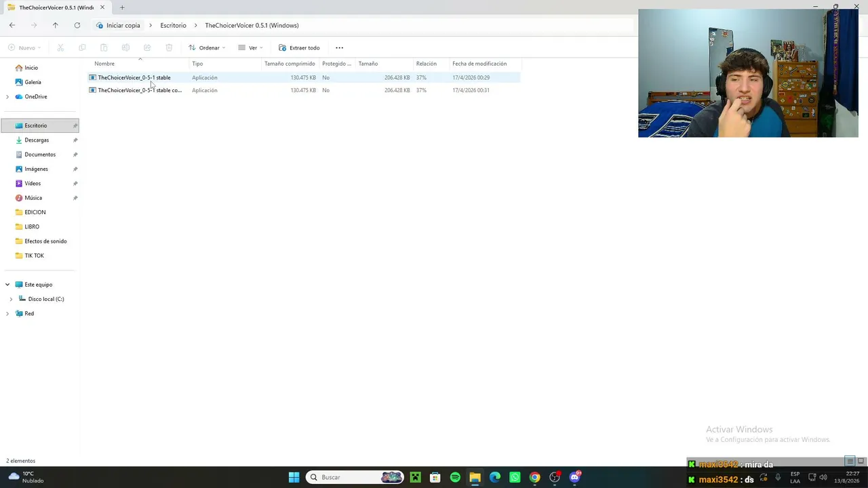Click the Rename icon in toolbar

[125, 47]
